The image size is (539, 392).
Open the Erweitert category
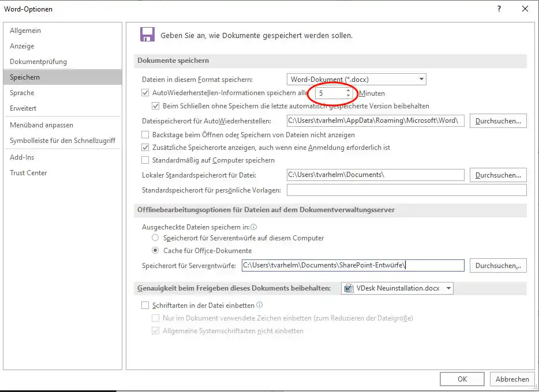click(x=23, y=108)
